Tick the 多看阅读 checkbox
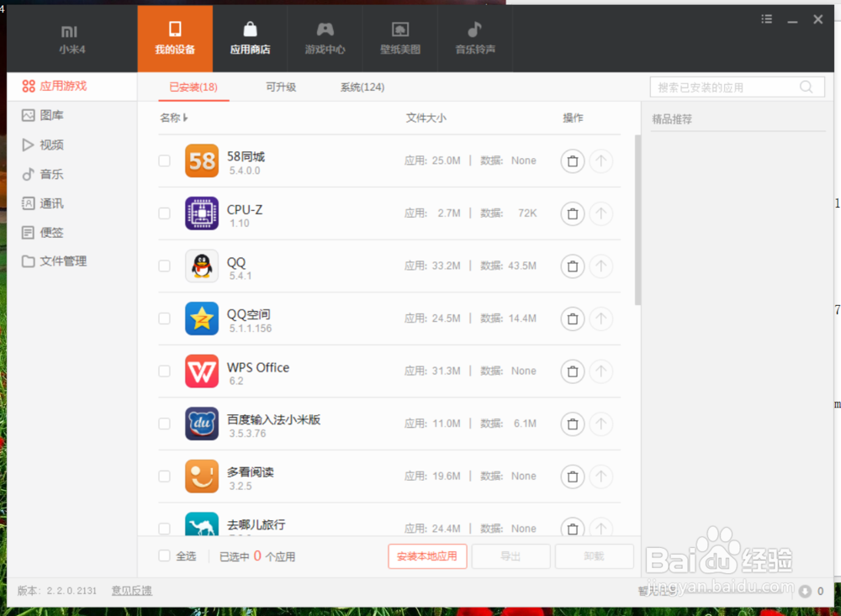The width and height of the screenshot is (841, 616). [165, 476]
